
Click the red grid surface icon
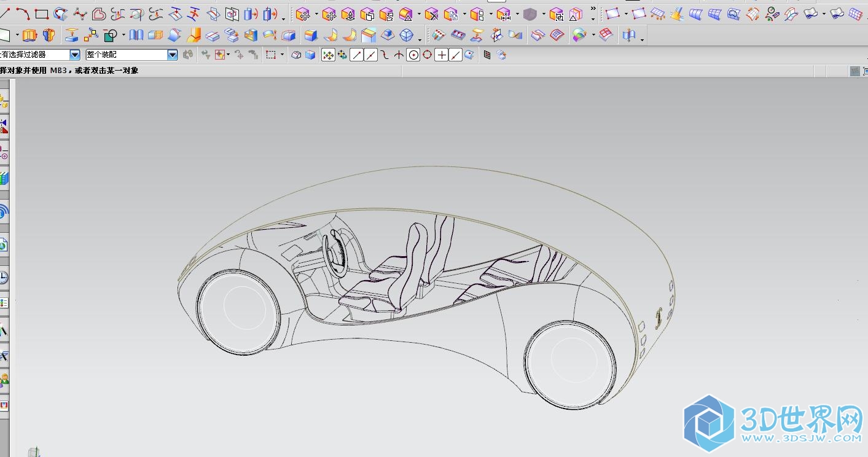606,35
